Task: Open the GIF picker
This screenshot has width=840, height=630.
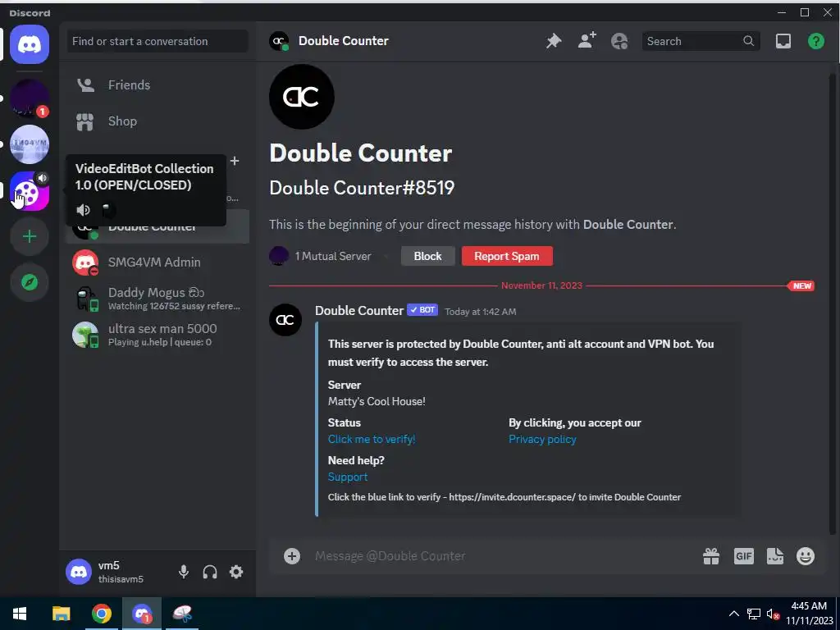Action: [743, 556]
